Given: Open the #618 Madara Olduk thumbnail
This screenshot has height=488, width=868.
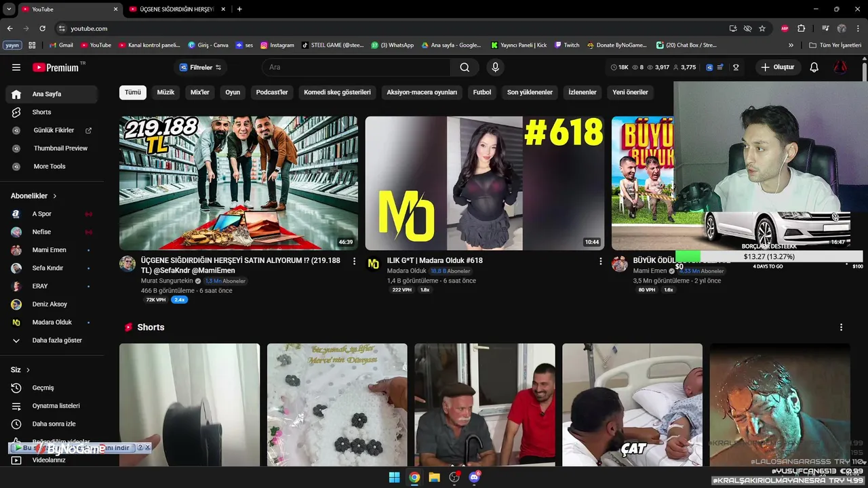Looking at the screenshot, I should pyautogui.click(x=484, y=183).
